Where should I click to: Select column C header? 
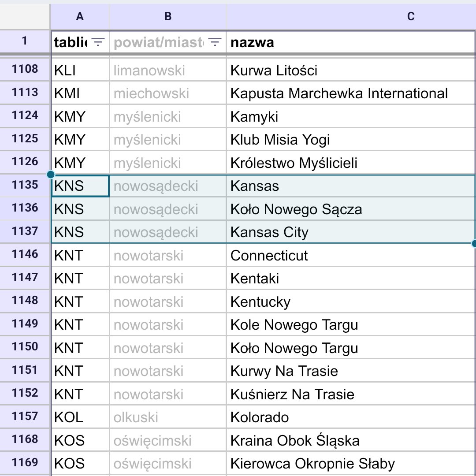[351, 16]
